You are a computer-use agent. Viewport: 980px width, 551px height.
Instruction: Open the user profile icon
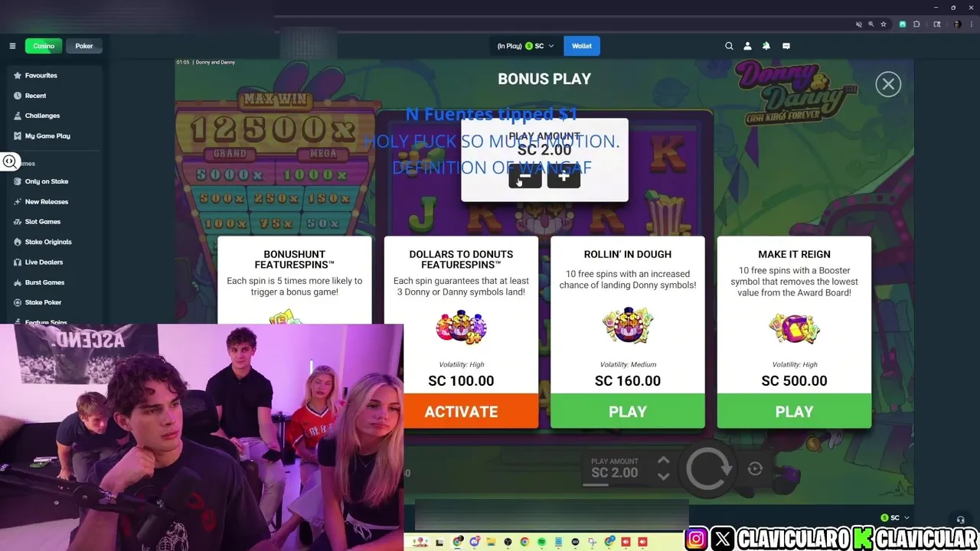(748, 46)
